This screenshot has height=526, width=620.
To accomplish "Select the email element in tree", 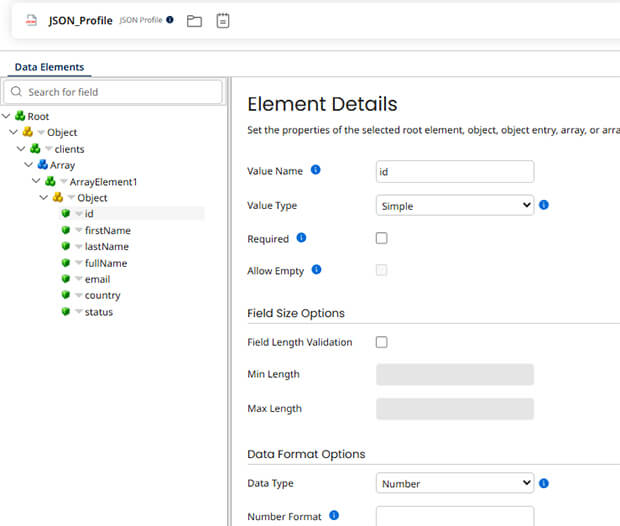I will [x=97, y=279].
